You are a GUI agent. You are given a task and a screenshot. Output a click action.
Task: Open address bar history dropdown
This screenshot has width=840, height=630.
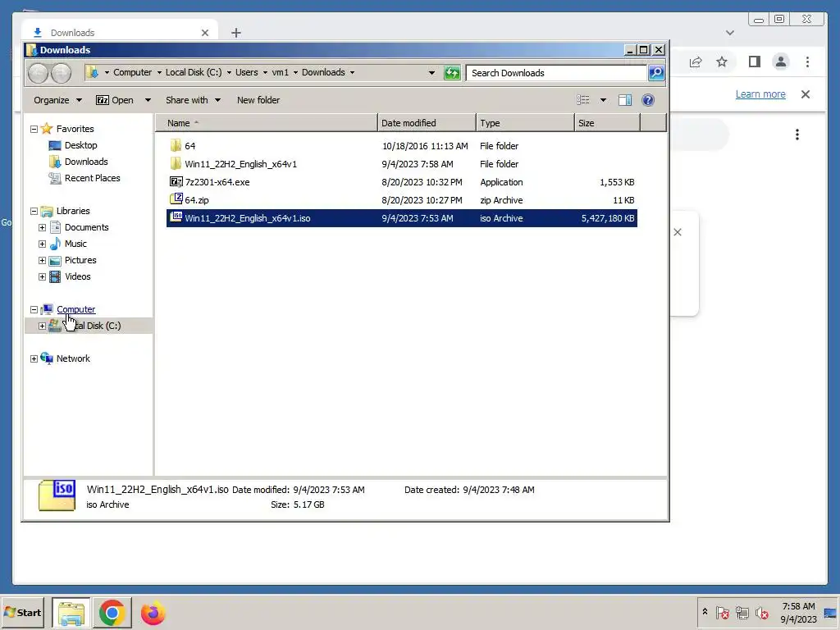point(431,73)
